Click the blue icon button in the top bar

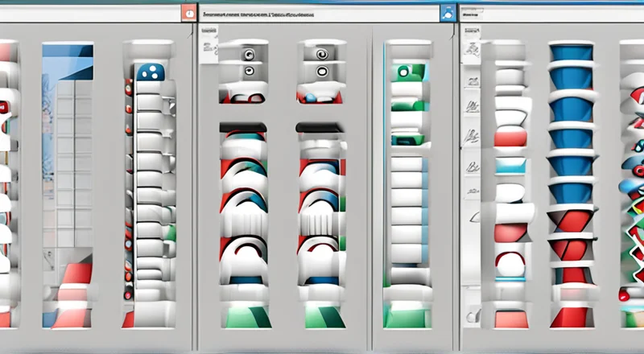[x=446, y=14]
